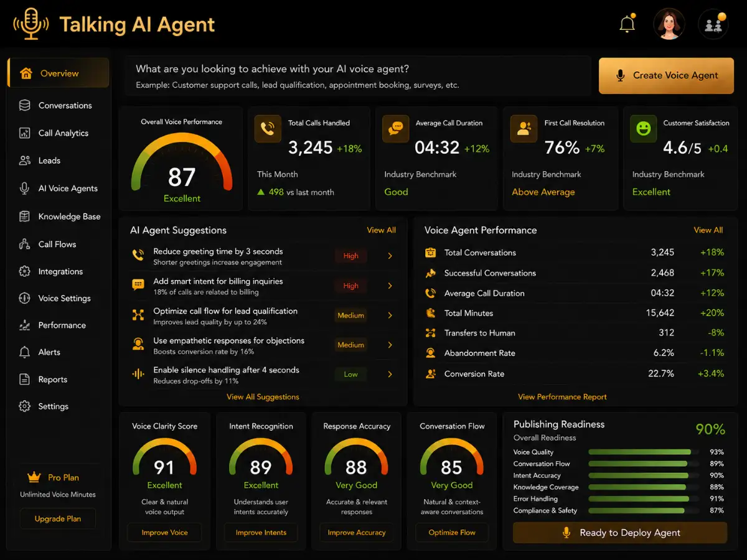Click the Above Average benchmark text
Viewport: 747px width, 560px height.
coord(543,192)
